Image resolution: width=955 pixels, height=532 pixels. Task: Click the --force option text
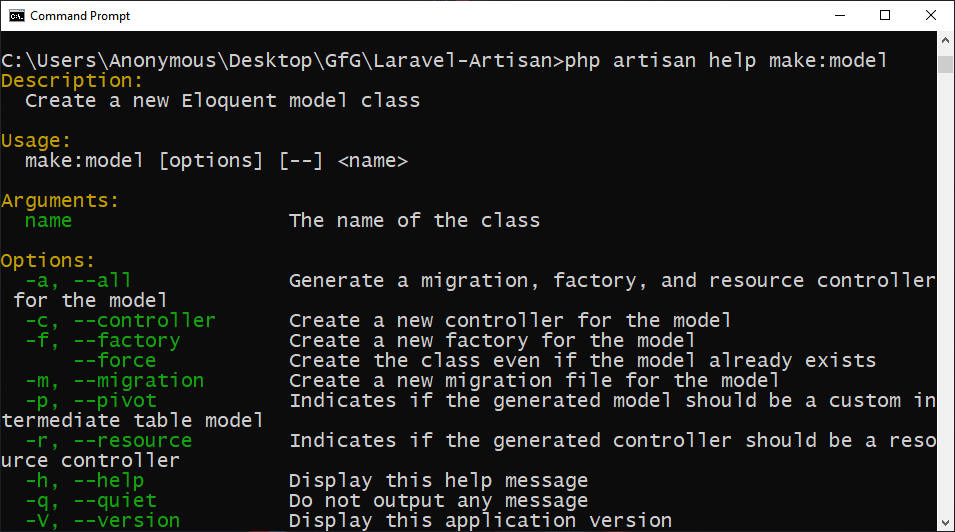click(x=115, y=360)
